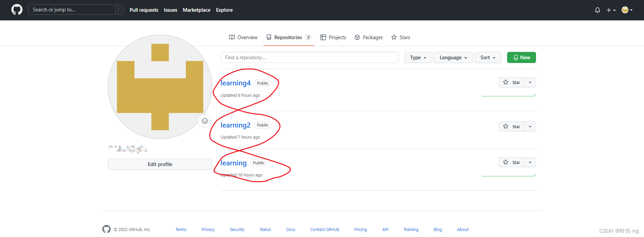Open the learning2 repository link
Image resolution: width=644 pixels, height=237 pixels.
pyautogui.click(x=235, y=125)
